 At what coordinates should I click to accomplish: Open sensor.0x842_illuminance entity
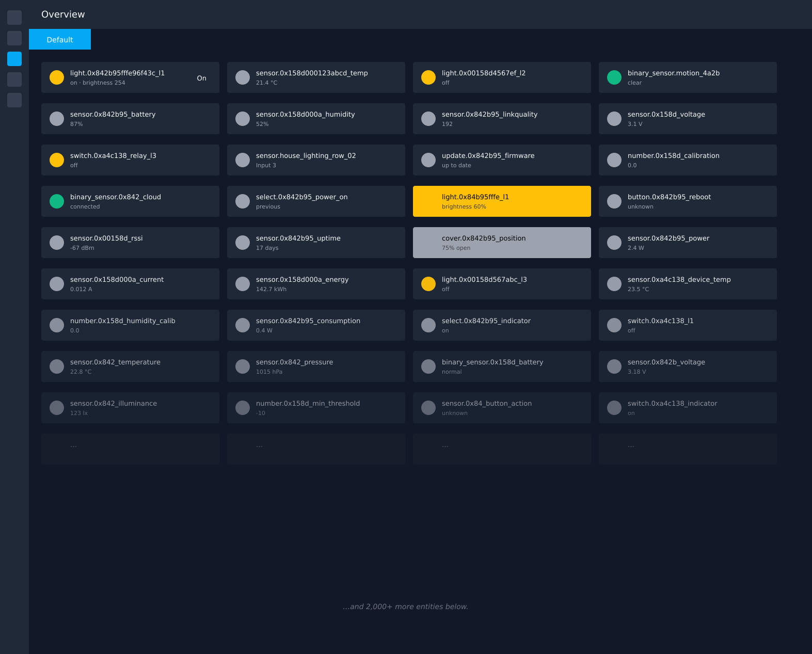pos(130,408)
